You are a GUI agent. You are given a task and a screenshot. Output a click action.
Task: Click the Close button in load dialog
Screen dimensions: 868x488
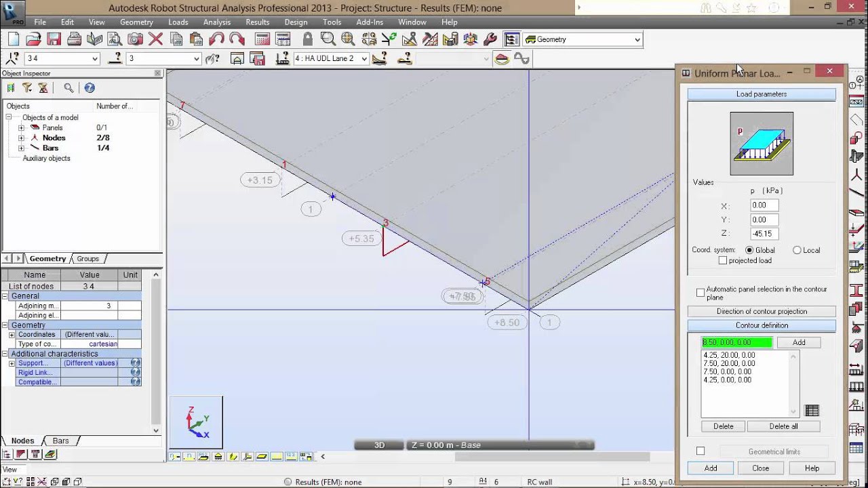coord(761,468)
